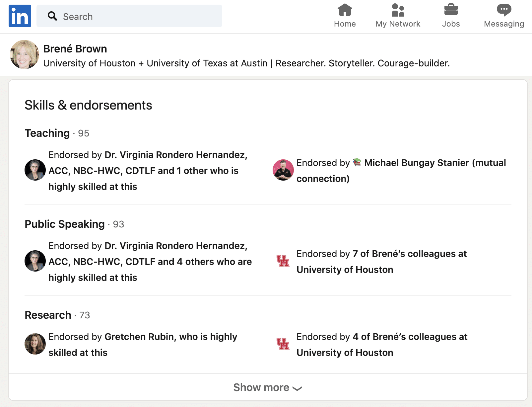
Task: Select the My Network nav label
Action: pos(398,24)
